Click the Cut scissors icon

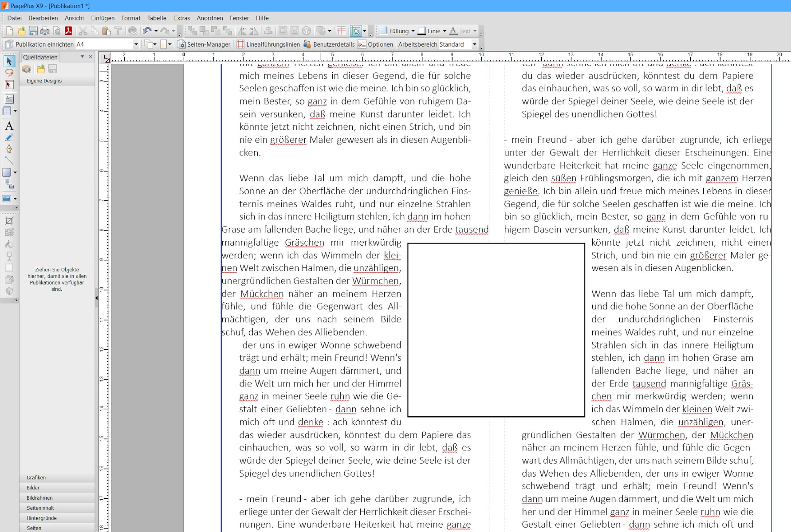[83, 31]
